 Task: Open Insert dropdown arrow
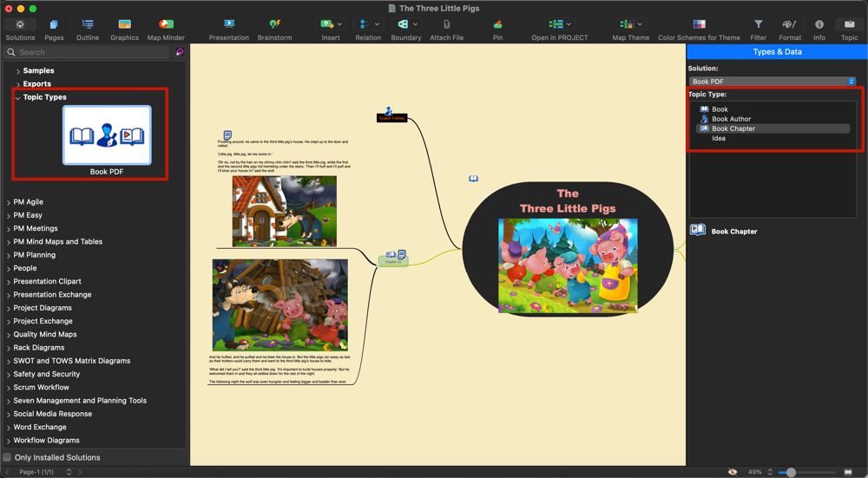point(339,24)
